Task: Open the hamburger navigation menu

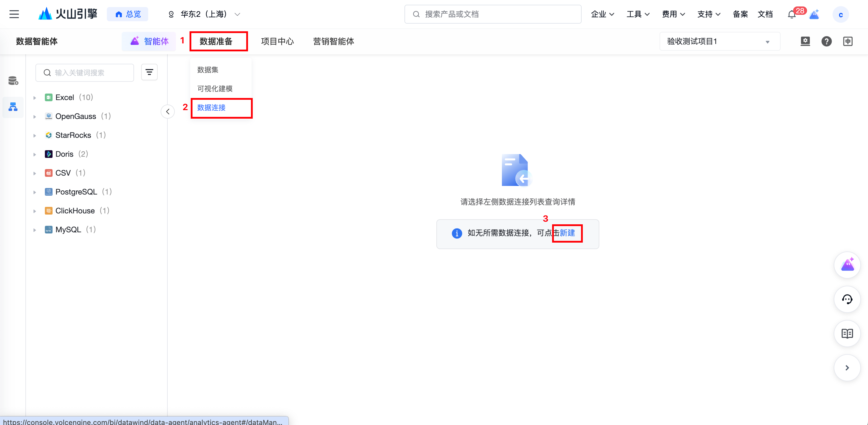Action: tap(14, 14)
